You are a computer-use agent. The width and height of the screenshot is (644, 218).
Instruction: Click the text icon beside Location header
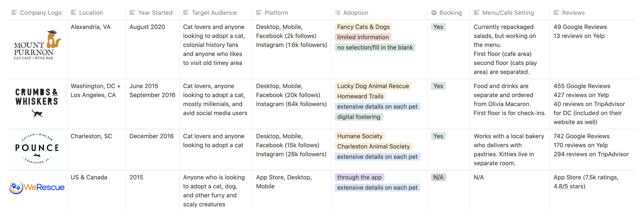click(74, 13)
